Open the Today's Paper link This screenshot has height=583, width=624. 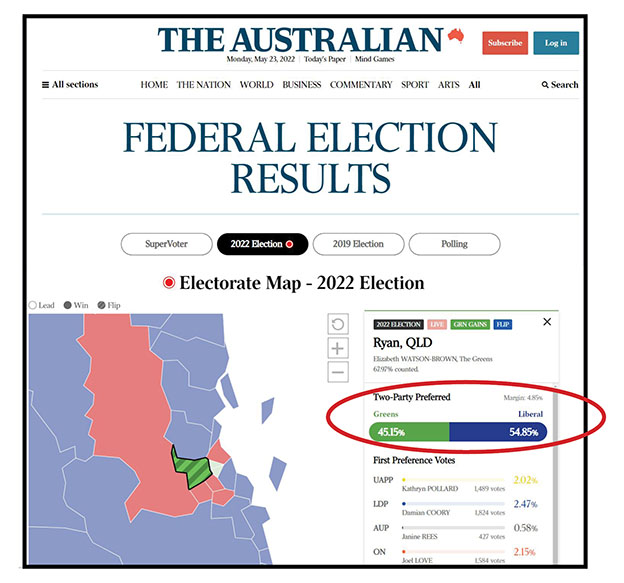324,59
